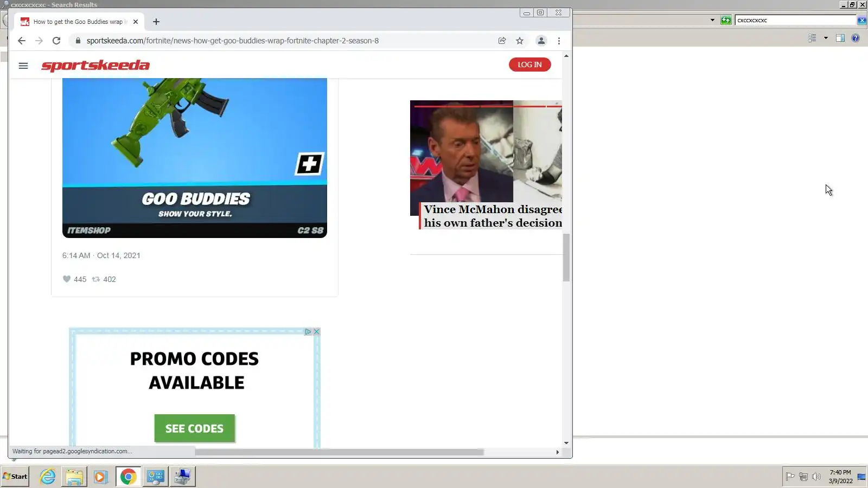This screenshot has width=868, height=488.
Task: Click the horizontal scroll right arrow
Action: (x=558, y=452)
